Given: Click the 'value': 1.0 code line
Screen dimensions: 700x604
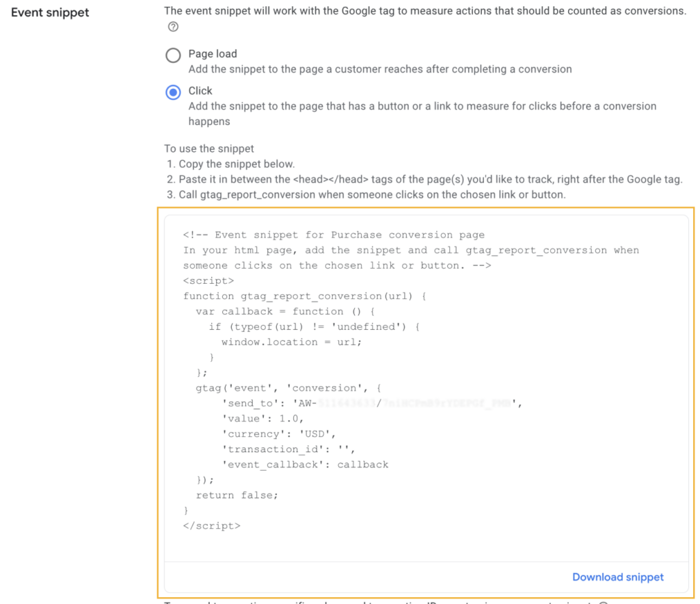Looking at the screenshot, I should [x=263, y=419].
